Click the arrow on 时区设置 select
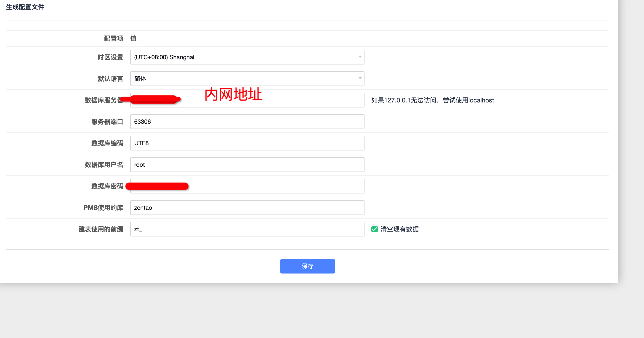 [360, 57]
